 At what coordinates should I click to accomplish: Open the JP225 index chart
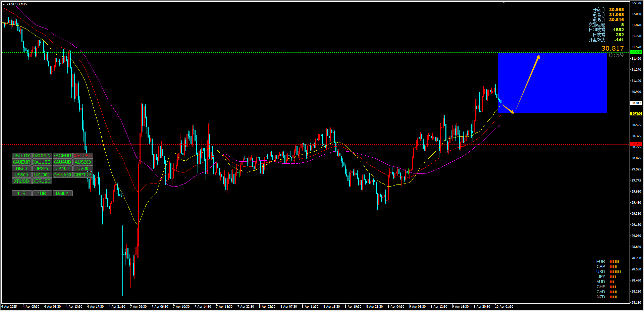(42, 168)
